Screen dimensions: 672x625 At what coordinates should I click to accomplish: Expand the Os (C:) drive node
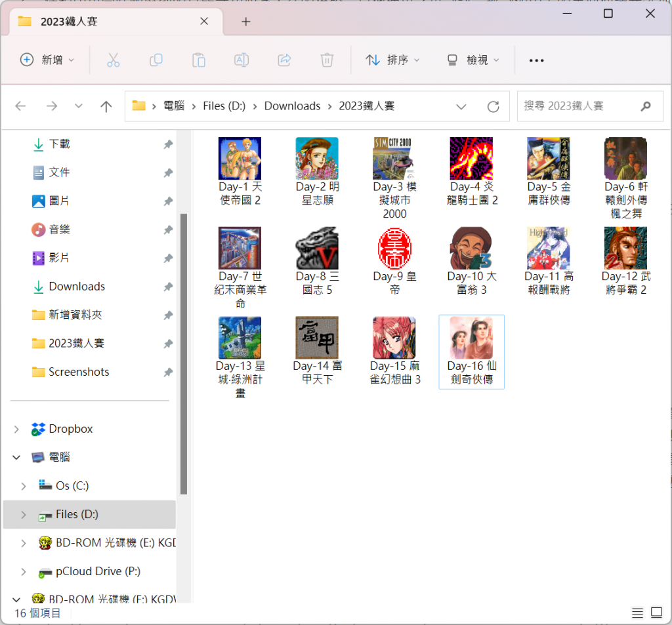point(24,486)
